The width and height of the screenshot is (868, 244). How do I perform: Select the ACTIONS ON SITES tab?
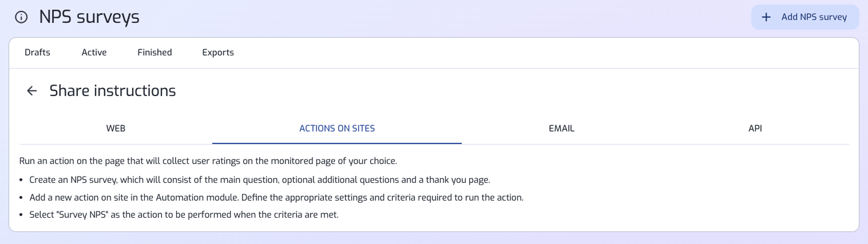337,129
